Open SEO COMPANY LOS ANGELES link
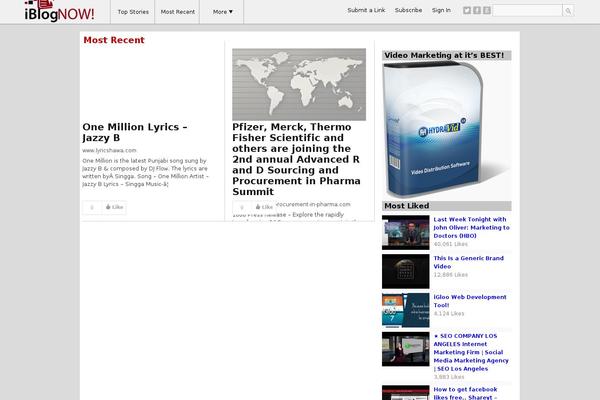Image resolution: width=600 pixels, height=400 pixels. [x=471, y=352]
